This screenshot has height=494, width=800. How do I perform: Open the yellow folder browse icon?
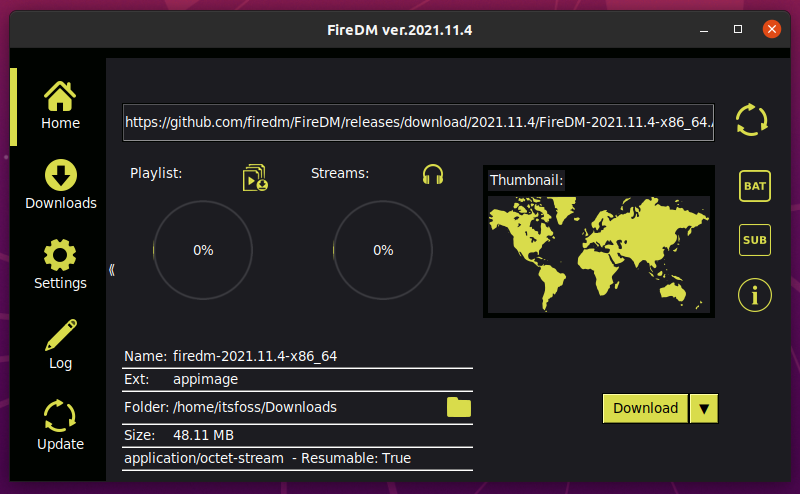click(x=459, y=407)
